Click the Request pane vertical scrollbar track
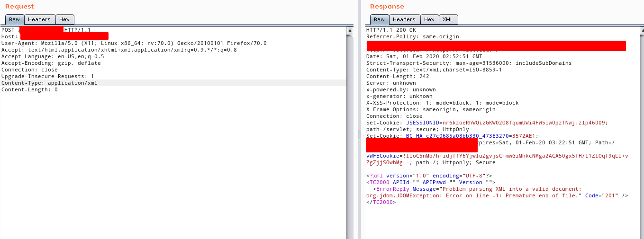The image size is (644, 239). [x=350, y=142]
